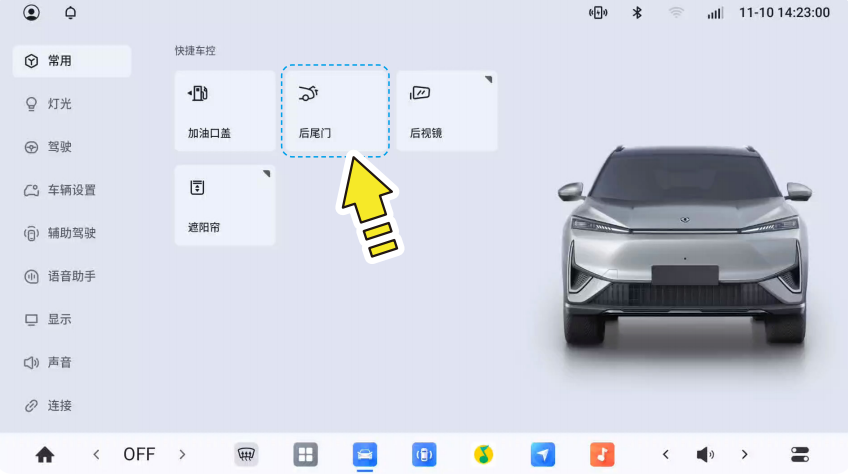848x476 pixels.
Task: Open the app grid launcher
Action: (x=305, y=454)
